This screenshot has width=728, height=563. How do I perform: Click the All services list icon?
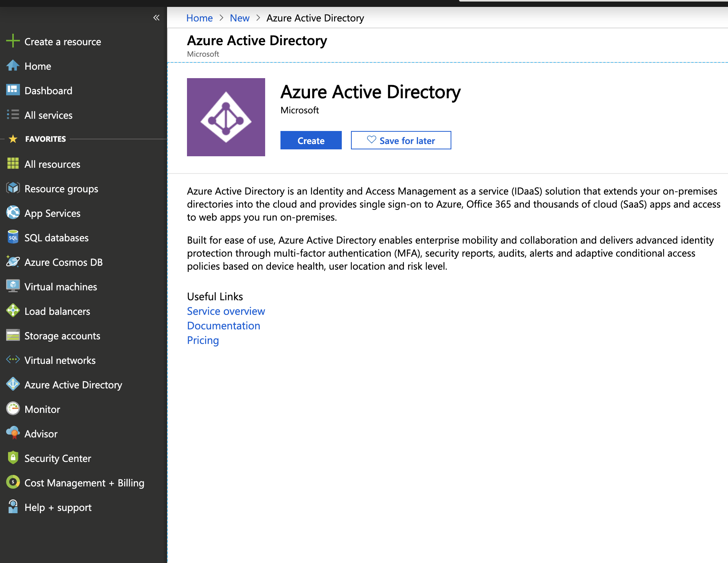pyautogui.click(x=13, y=115)
